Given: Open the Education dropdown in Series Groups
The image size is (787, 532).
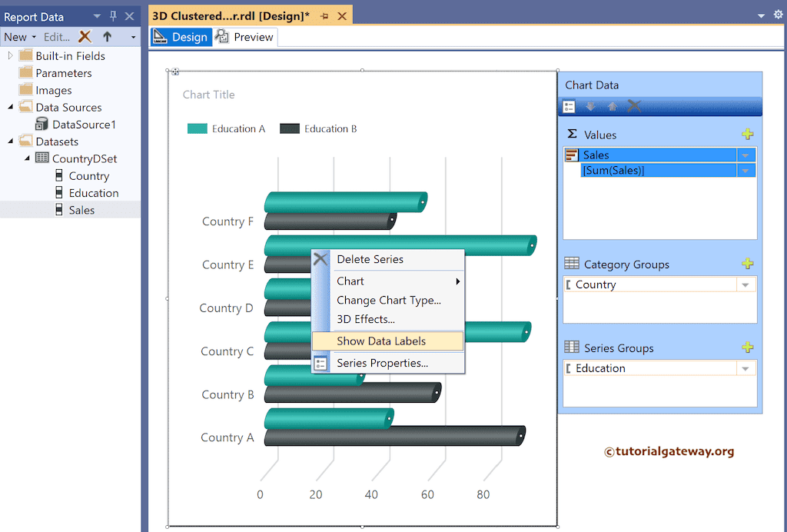Looking at the screenshot, I should (x=744, y=368).
